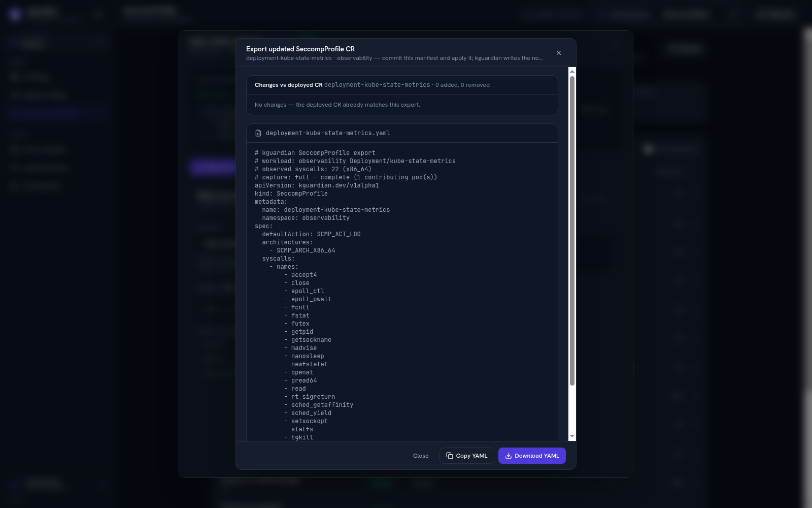Click the epoll_pwait syscall entry
The height and width of the screenshot is (508, 812).
[311, 299]
